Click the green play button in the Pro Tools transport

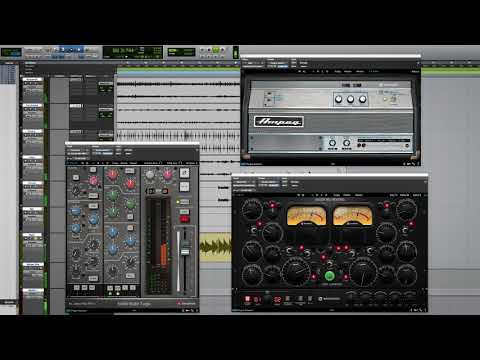[x=216, y=50]
